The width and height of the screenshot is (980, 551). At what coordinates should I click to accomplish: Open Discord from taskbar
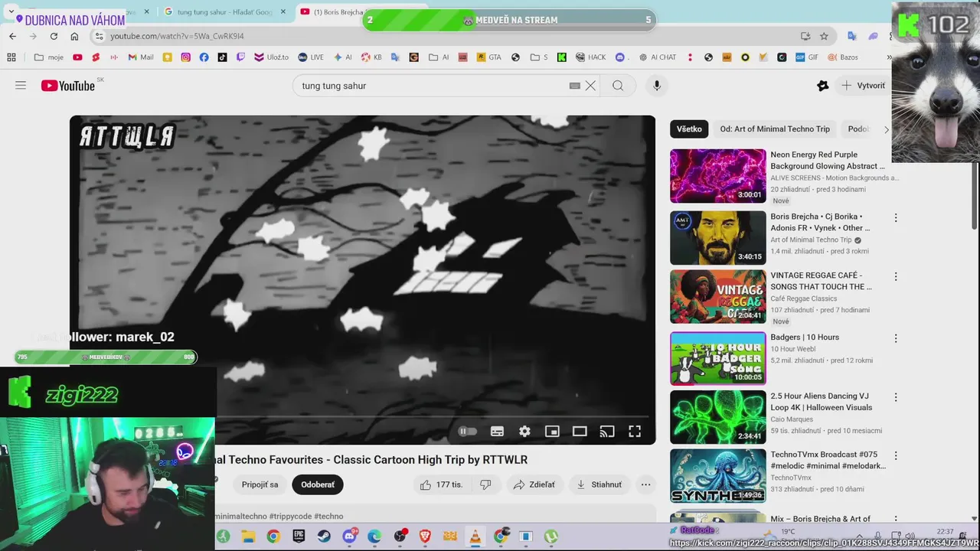tap(349, 536)
